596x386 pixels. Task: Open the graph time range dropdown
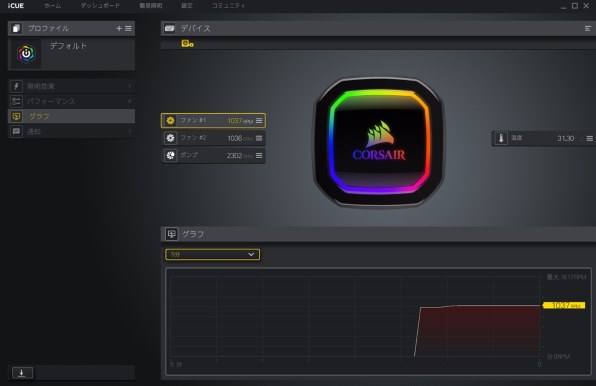212,255
